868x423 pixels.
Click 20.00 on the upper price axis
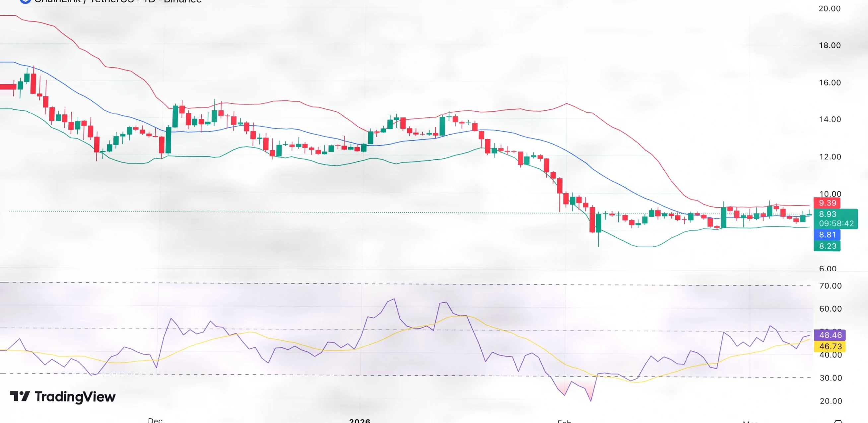[830, 8]
